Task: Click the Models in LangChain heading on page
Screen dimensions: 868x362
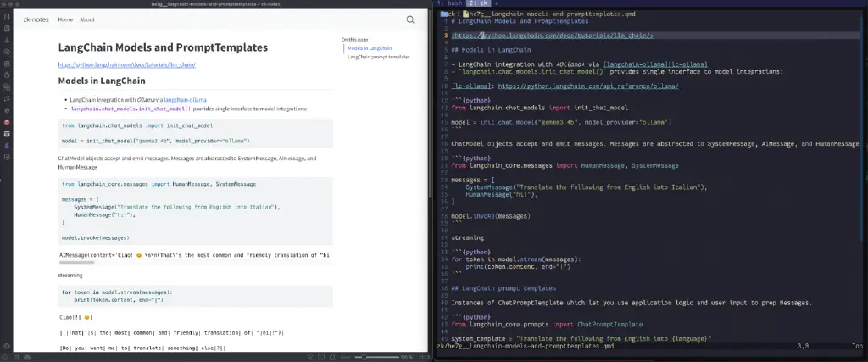Action: coord(102,81)
